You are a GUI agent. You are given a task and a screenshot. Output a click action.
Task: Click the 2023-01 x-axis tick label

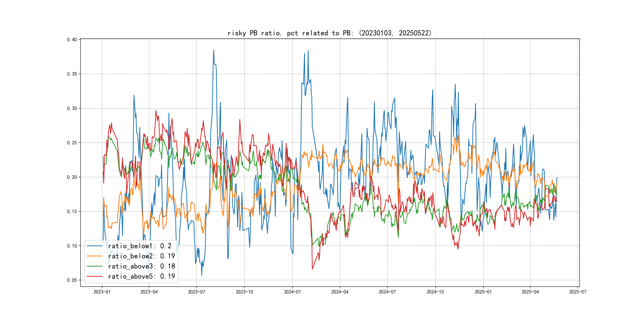tap(102, 292)
